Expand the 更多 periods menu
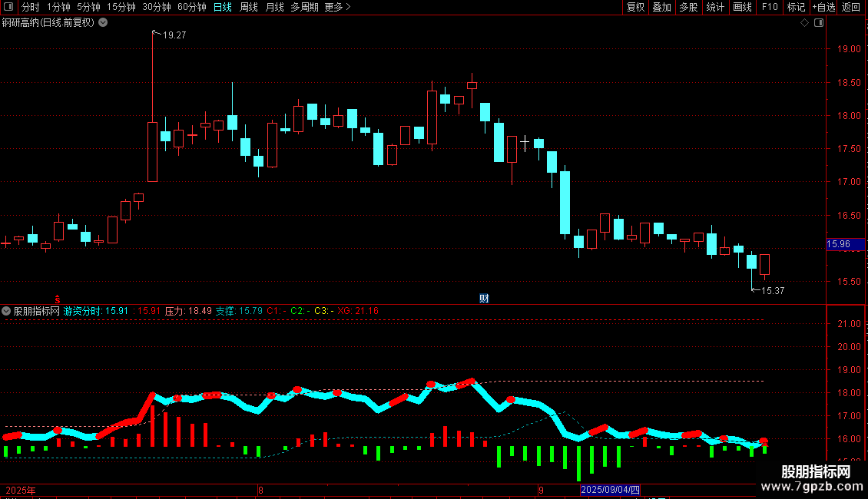868x499 pixels. 338,7
